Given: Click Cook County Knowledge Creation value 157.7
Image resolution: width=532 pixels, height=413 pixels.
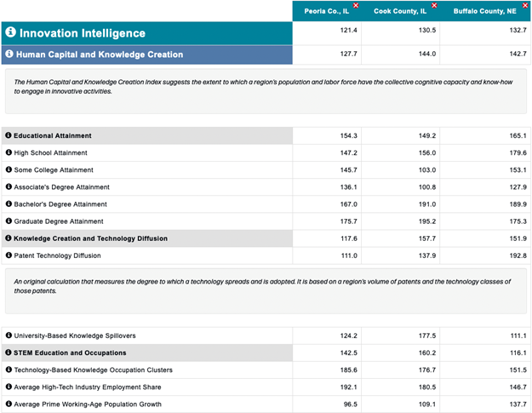Looking at the screenshot, I should [427, 238].
